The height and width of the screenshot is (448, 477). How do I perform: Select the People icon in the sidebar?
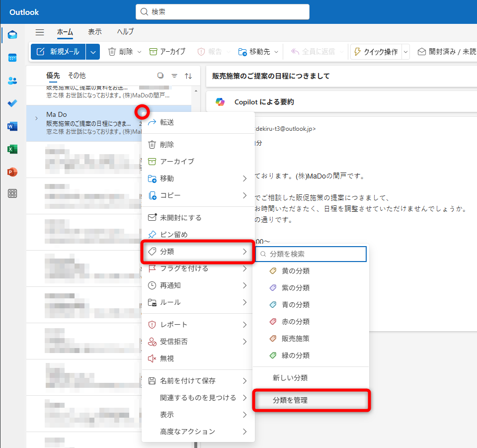click(12, 80)
